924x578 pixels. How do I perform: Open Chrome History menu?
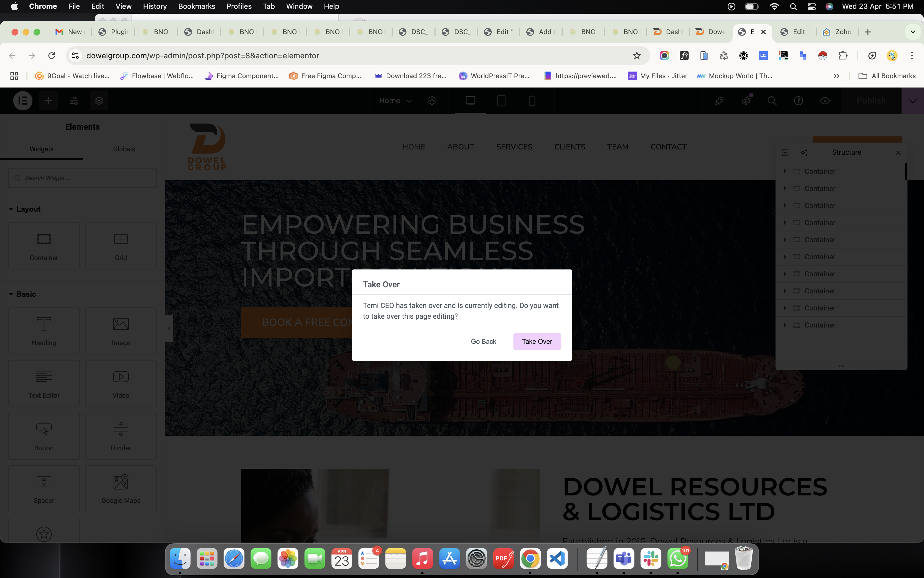coord(155,6)
